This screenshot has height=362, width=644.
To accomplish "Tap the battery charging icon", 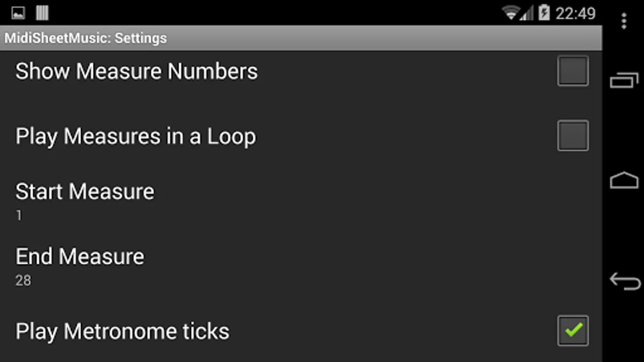I will (x=544, y=12).
